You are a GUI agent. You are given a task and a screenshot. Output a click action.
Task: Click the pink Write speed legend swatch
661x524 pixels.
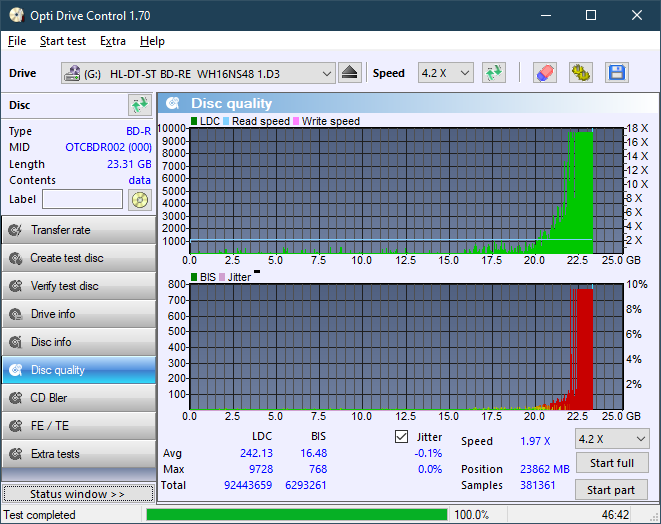click(x=296, y=121)
